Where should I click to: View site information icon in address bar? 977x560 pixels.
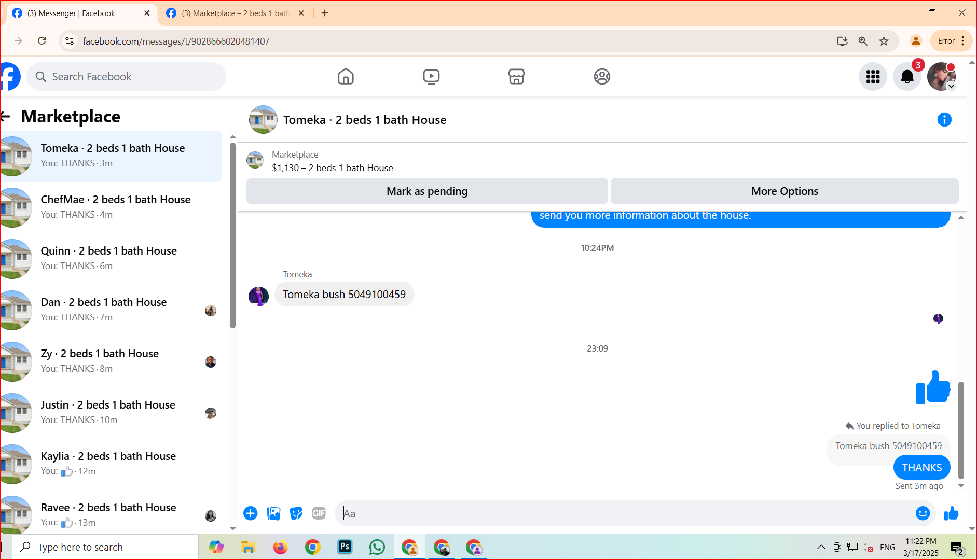(x=70, y=41)
